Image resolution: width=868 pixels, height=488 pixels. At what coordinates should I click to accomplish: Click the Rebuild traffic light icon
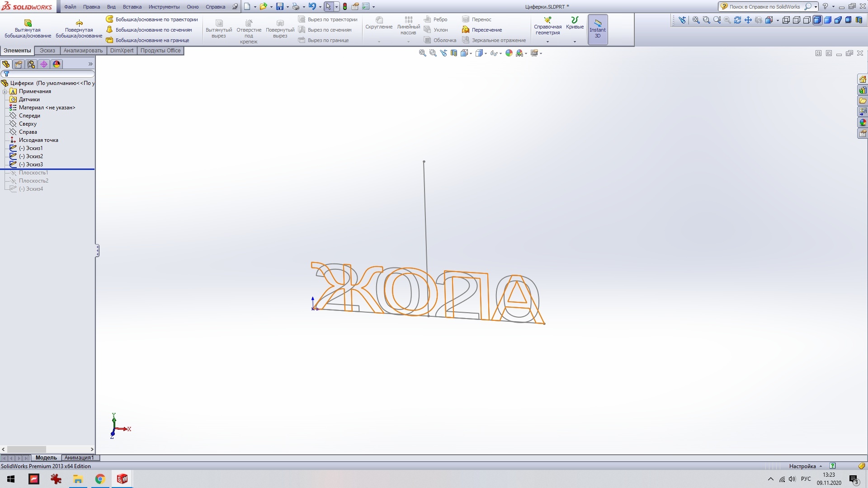345,7
